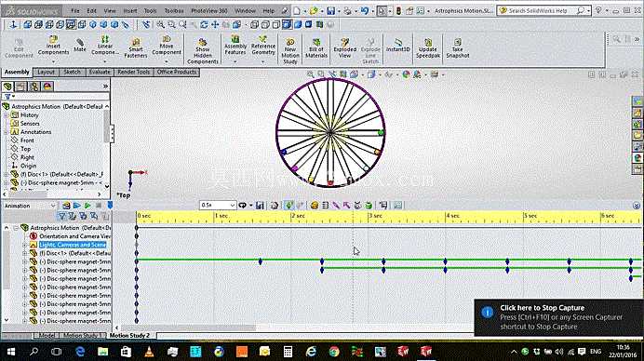Viewport: 644px width, 361px height.
Task: Open the playback mode dropdown arrow
Action: 251,206
